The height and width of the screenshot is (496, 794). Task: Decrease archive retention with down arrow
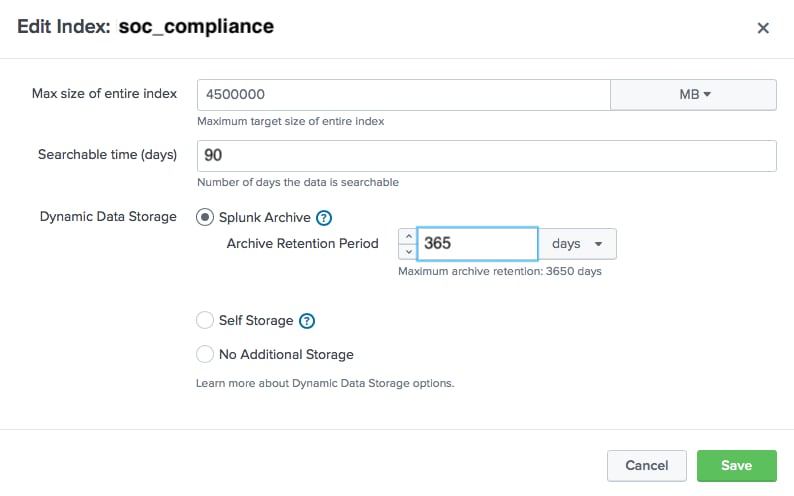pyautogui.click(x=408, y=252)
